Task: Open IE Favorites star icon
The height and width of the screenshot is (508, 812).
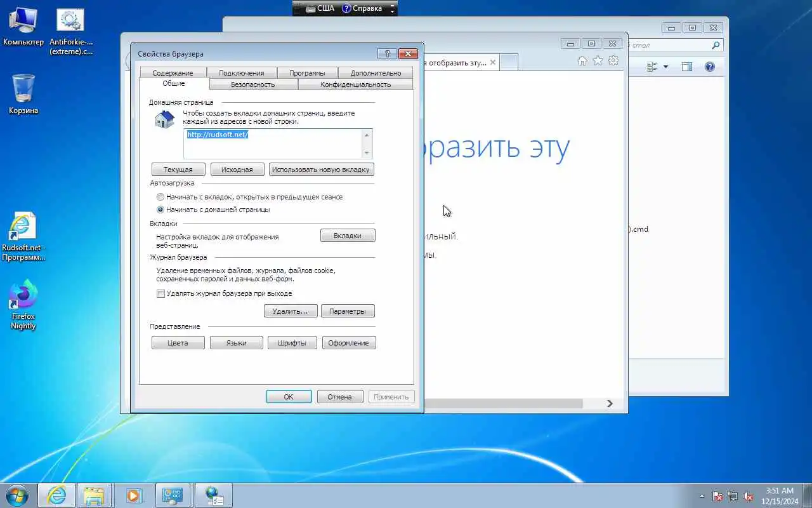Action: pos(598,60)
